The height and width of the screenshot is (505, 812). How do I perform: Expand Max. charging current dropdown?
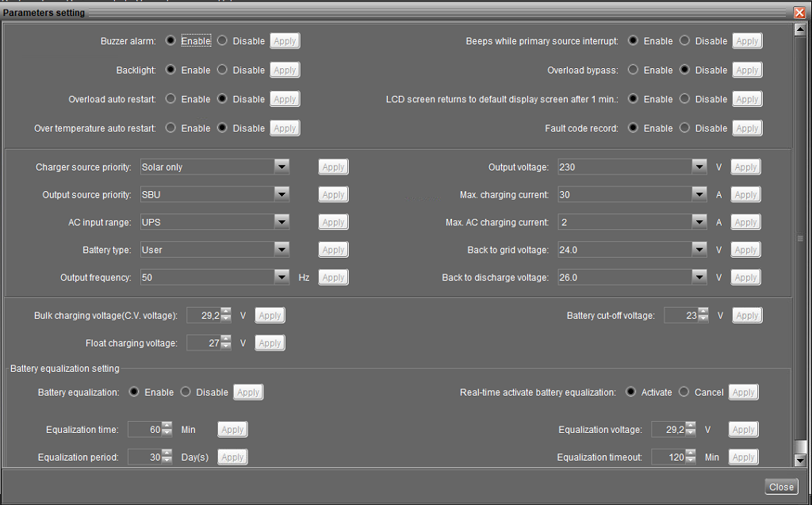[x=699, y=194]
